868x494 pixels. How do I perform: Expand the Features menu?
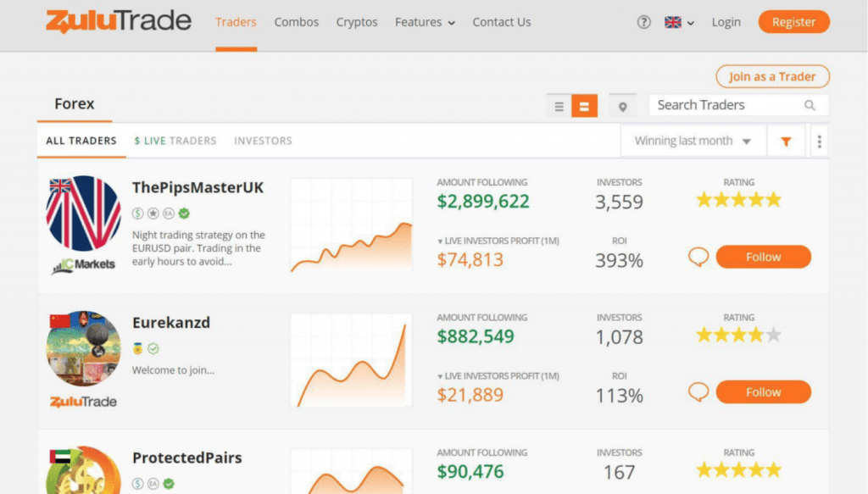pos(425,22)
